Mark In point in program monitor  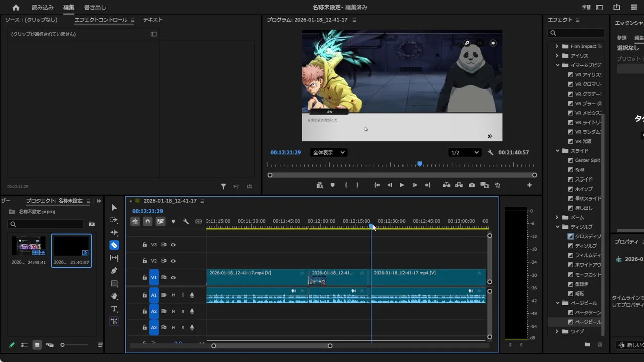click(346, 185)
